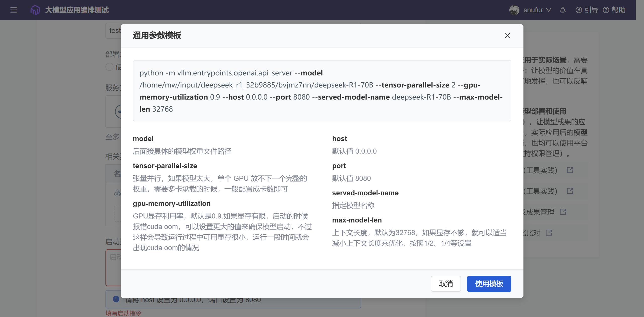Open the 引导 guide compass icon
The image size is (644, 317).
579,10
